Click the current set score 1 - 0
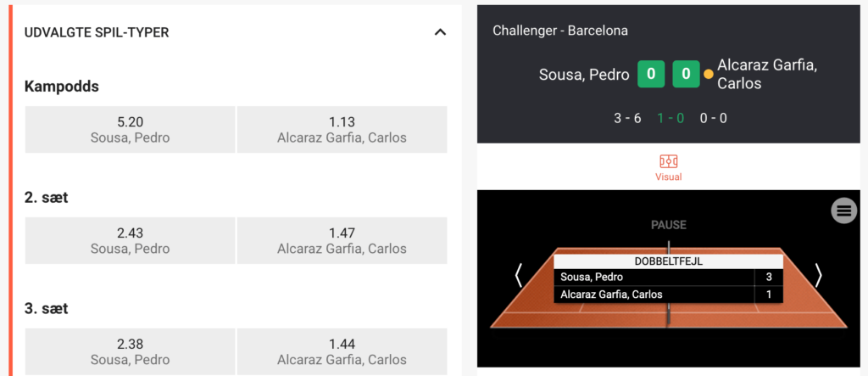Viewport: 868px width, 376px height. tap(670, 118)
